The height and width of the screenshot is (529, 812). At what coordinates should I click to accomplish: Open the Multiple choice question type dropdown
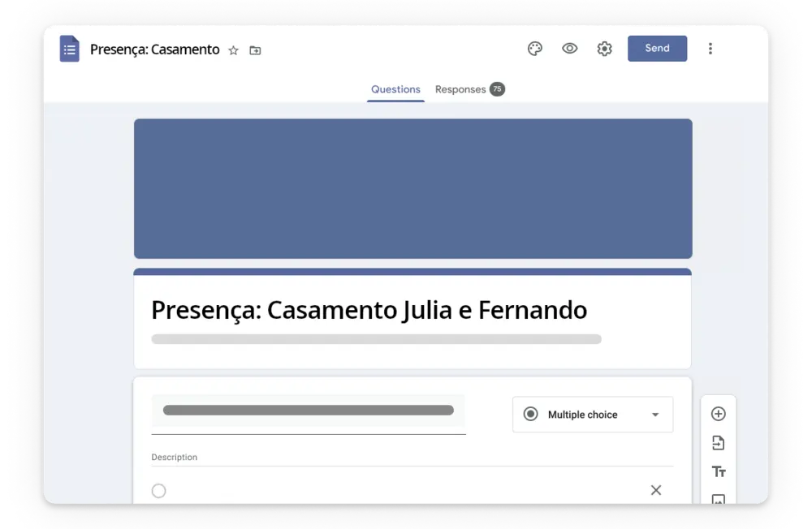[x=593, y=414]
